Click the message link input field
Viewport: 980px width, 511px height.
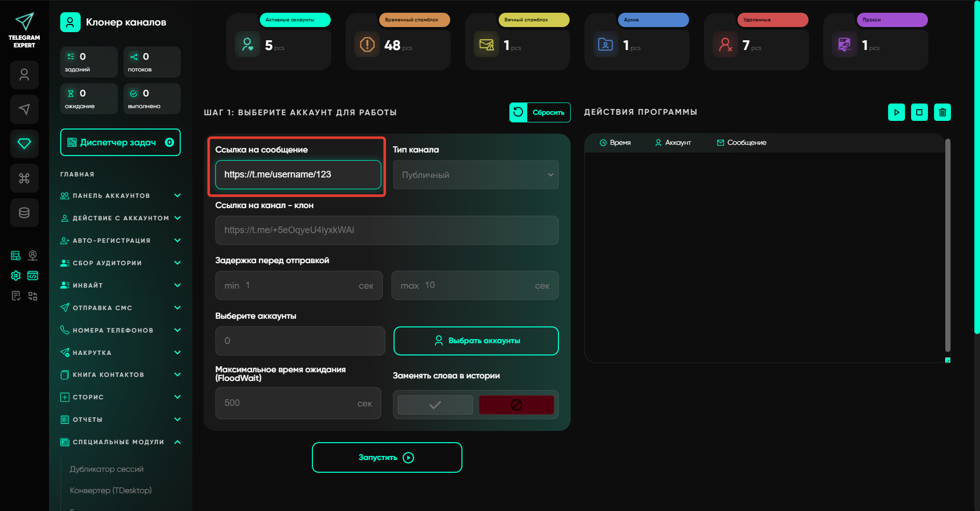tap(298, 174)
